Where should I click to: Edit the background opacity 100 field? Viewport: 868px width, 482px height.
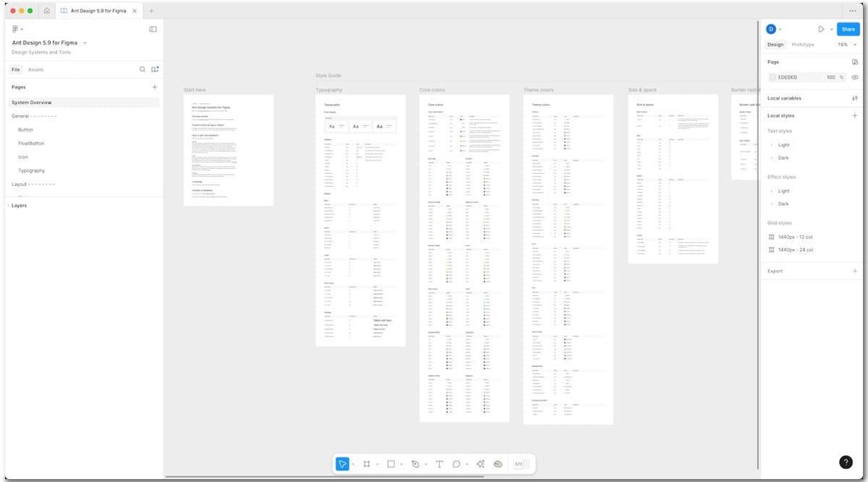[x=830, y=77]
